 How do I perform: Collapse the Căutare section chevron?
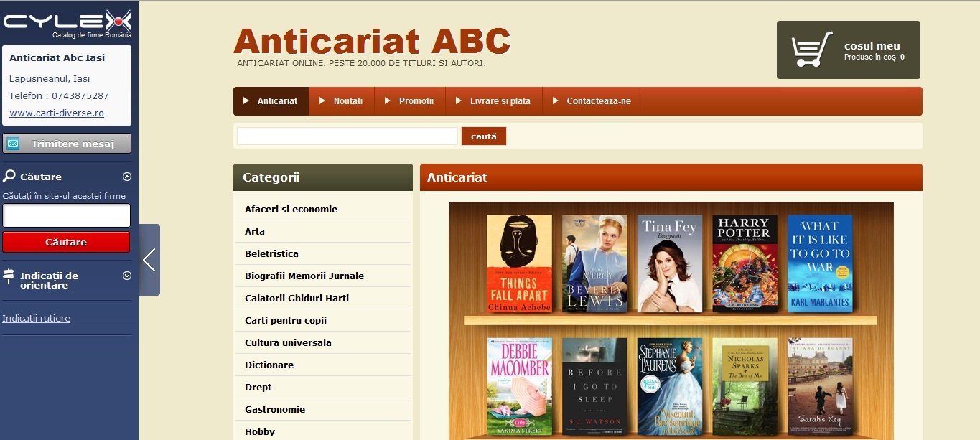127,177
